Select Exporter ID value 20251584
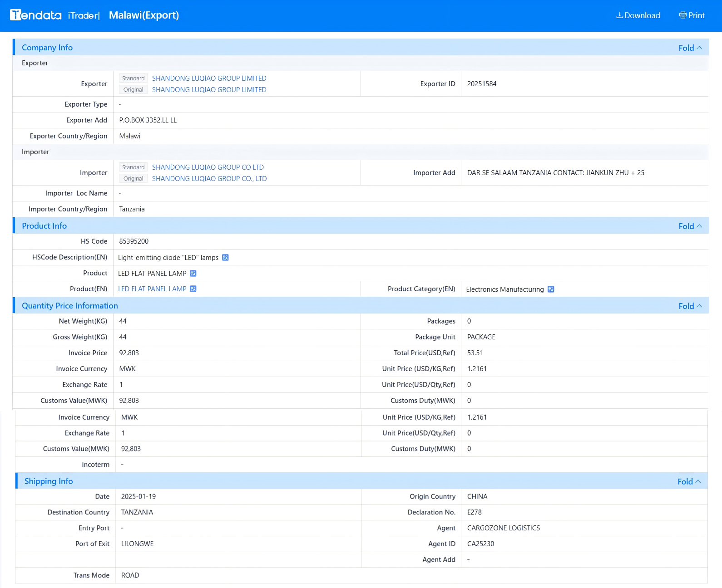The image size is (722, 588). tap(482, 84)
